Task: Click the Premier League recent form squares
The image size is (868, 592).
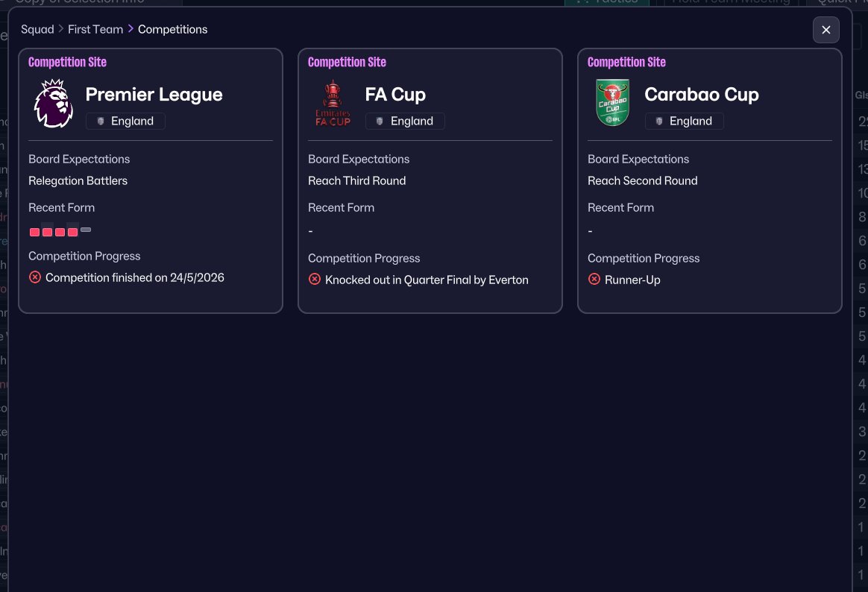Action: point(60,231)
